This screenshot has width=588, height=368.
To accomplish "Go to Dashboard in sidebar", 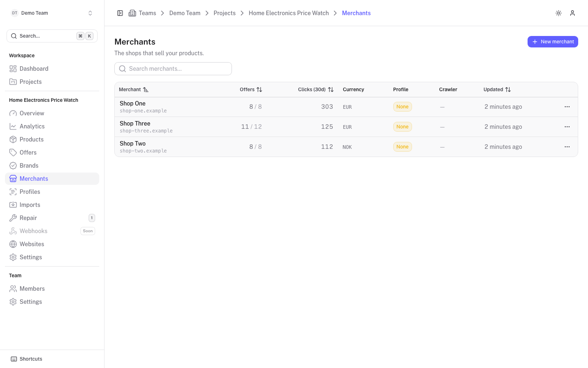I will click(x=52, y=69).
